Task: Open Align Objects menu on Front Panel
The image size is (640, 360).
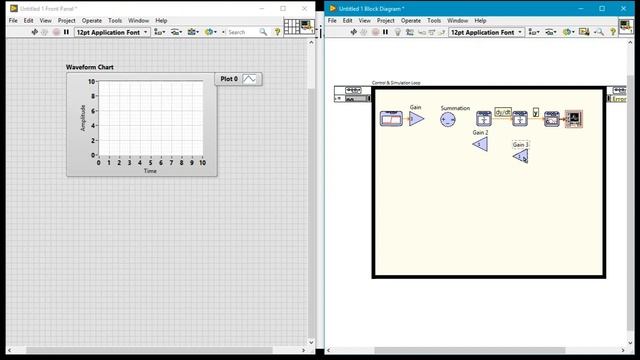Action: click(159, 32)
